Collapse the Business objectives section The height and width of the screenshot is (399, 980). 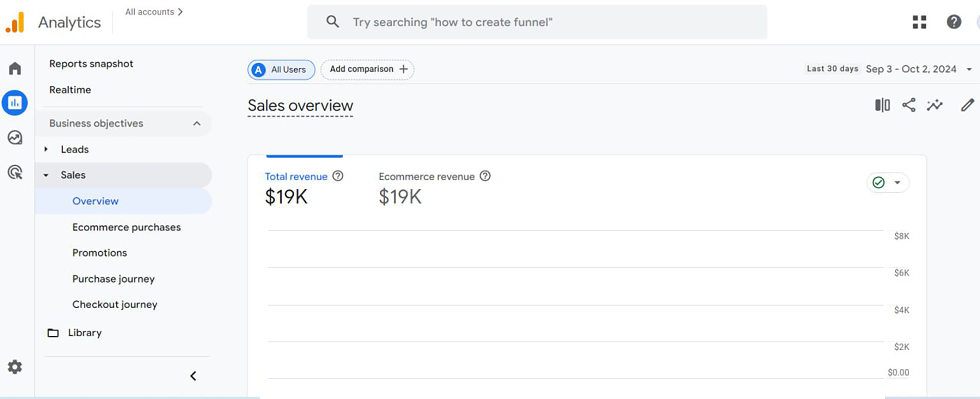[x=197, y=123]
